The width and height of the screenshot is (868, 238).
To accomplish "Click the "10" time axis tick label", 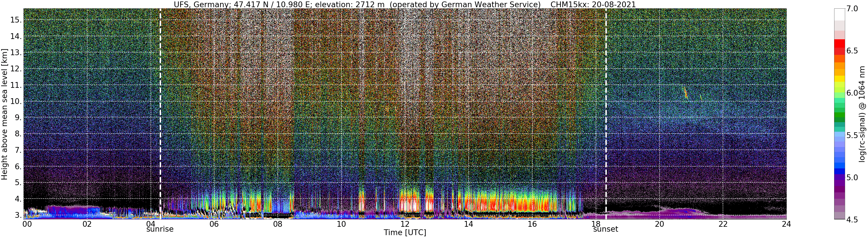I will [341, 224].
